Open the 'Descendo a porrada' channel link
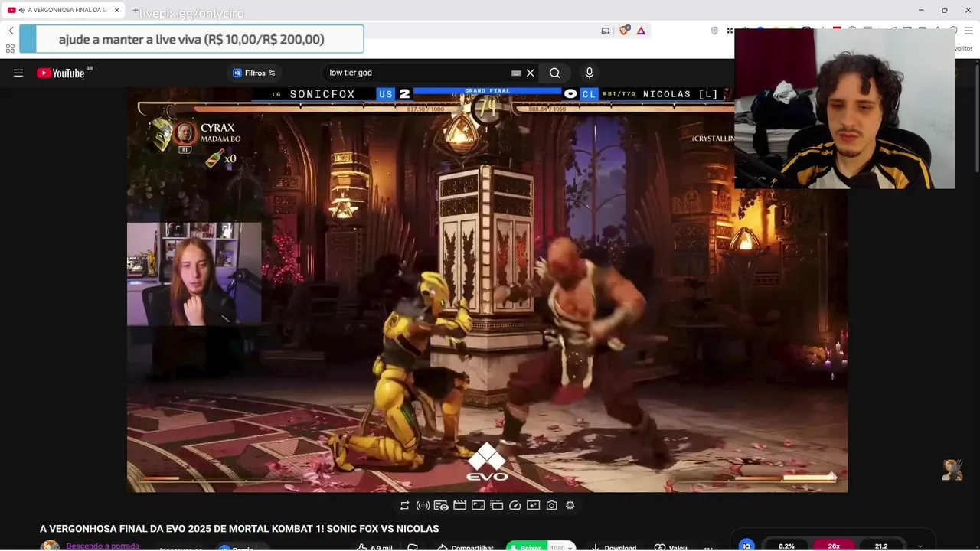This screenshot has width=980, height=551. click(103, 546)
